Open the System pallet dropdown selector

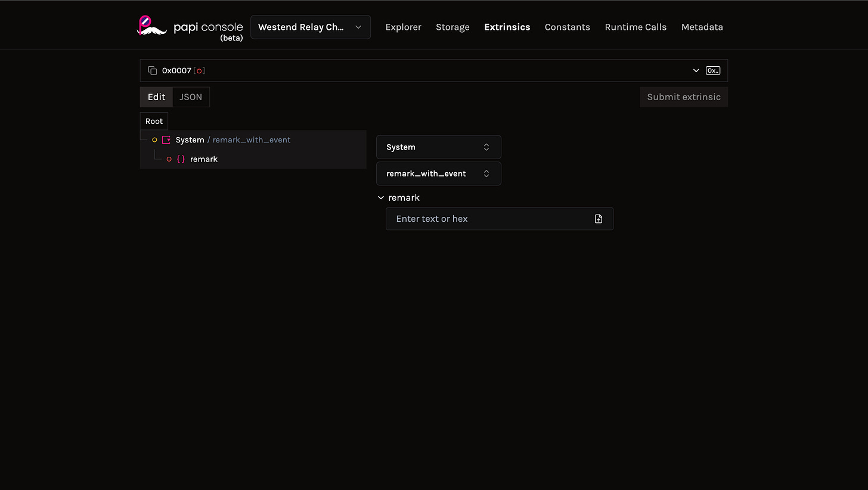point(438,147)
